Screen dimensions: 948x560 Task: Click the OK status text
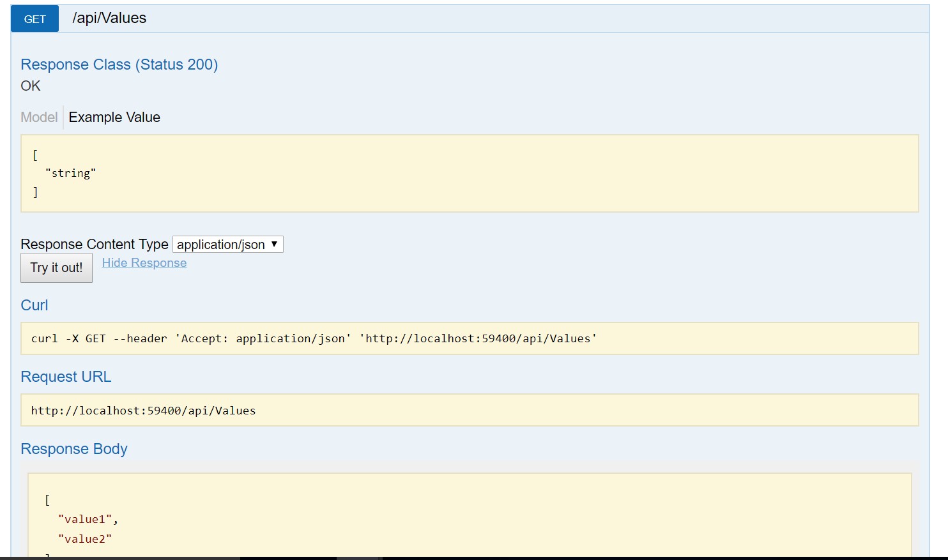31,86
